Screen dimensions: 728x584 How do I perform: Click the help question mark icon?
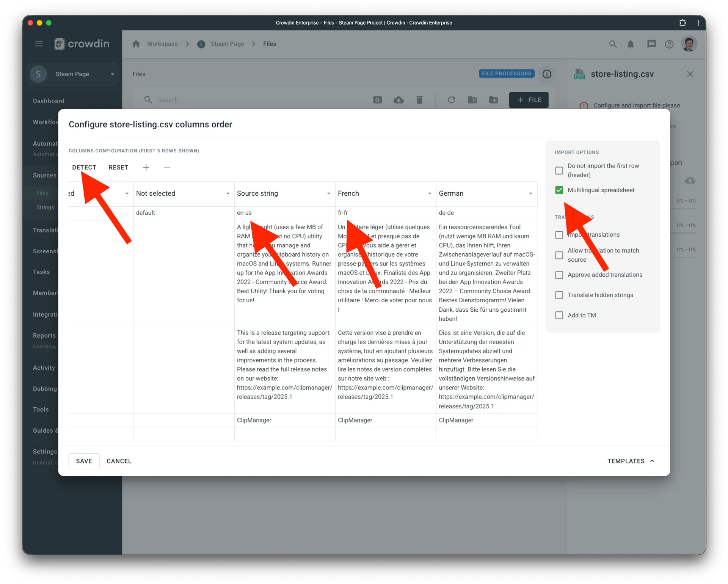coord(669,44)
